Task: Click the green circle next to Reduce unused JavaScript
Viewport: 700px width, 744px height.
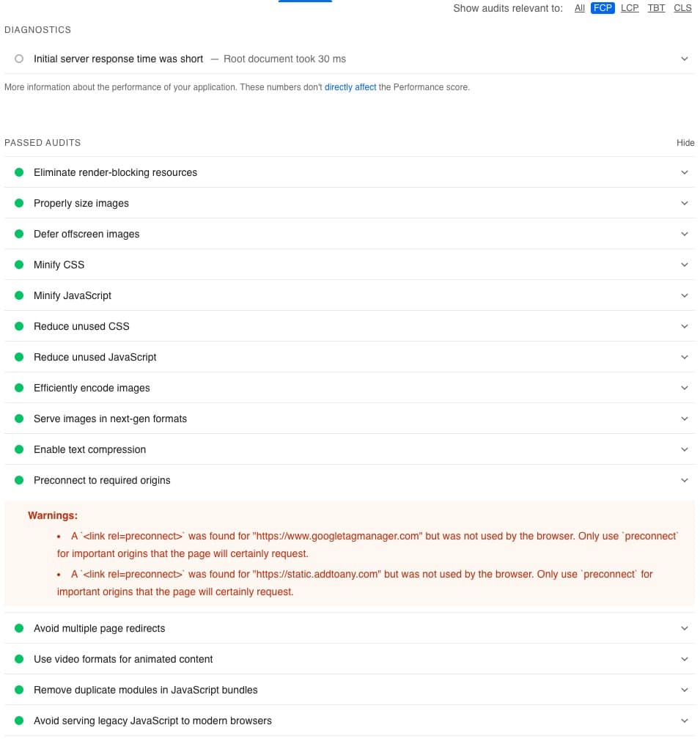Action: point(19,357)
